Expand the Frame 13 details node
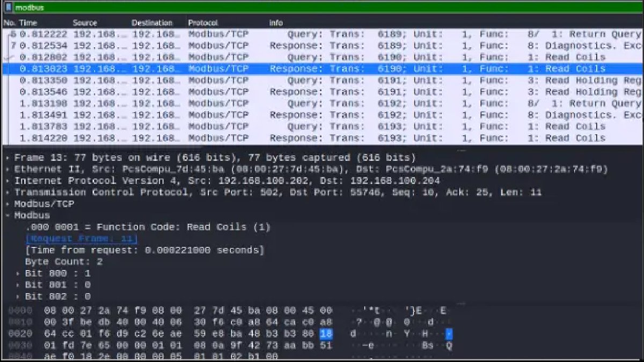Viewport: 644px width, 362px height. (x=8, y=158)
